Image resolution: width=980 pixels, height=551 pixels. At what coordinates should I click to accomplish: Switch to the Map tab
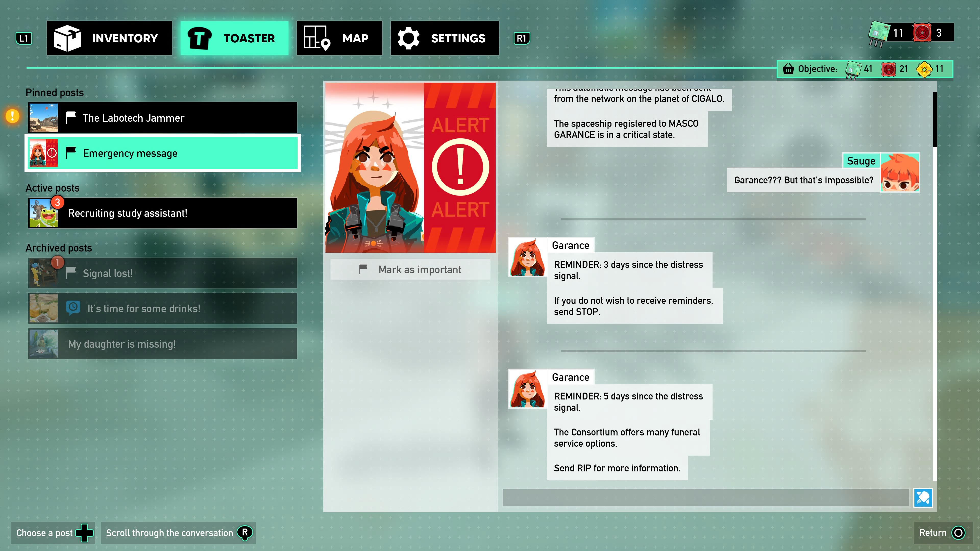[339, 38]
